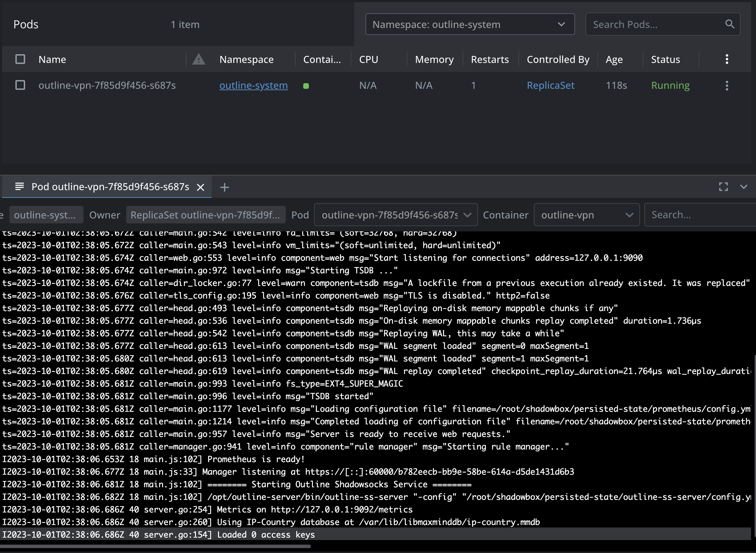Select the outline-system namespace tab

[x=46, y=214]
